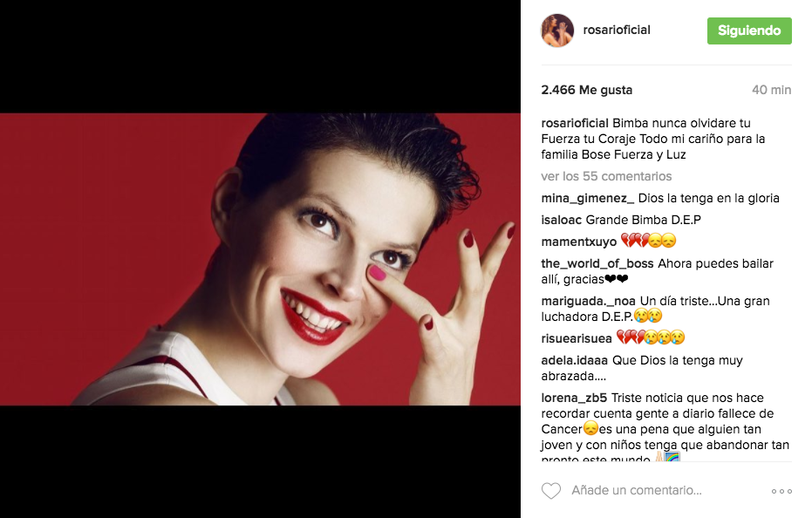Image resolution: width=812 pixels, height=518 pixels.
Task: Open lorena_zb5 commenter profile
Action: pyautogui.click(x=574, y=398)
